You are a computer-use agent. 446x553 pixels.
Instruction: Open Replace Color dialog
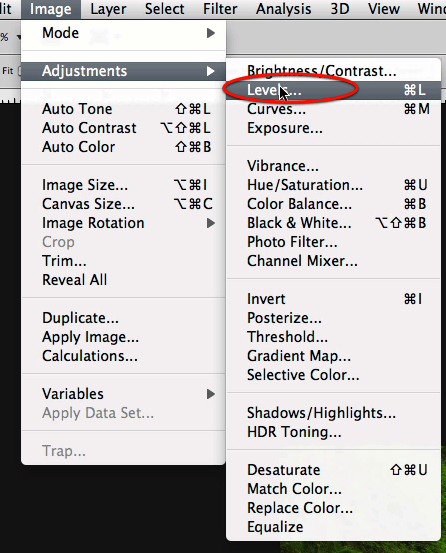click(x=333, y=508)
